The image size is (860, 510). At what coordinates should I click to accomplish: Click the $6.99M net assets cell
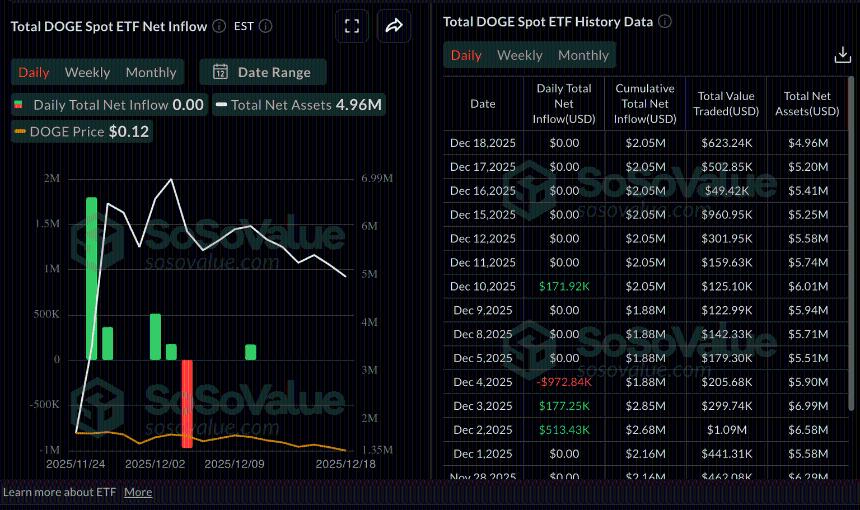pos(807,406)
